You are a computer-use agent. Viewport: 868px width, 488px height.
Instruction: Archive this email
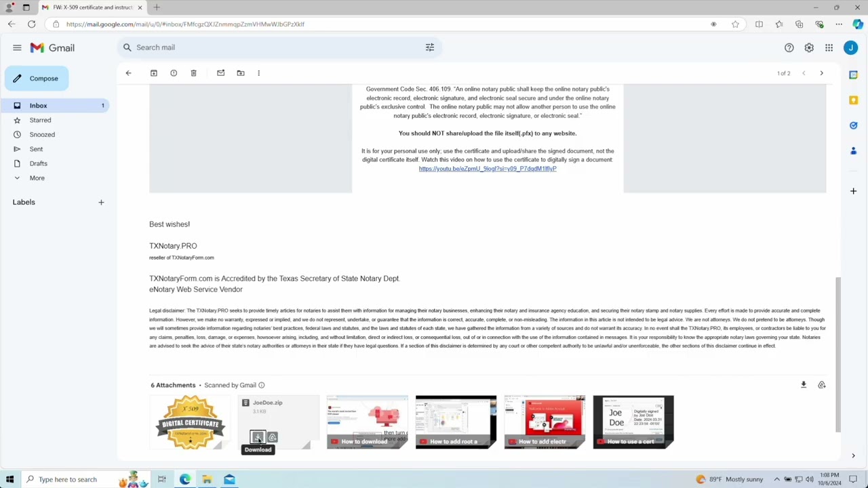(x=154, y=73)
